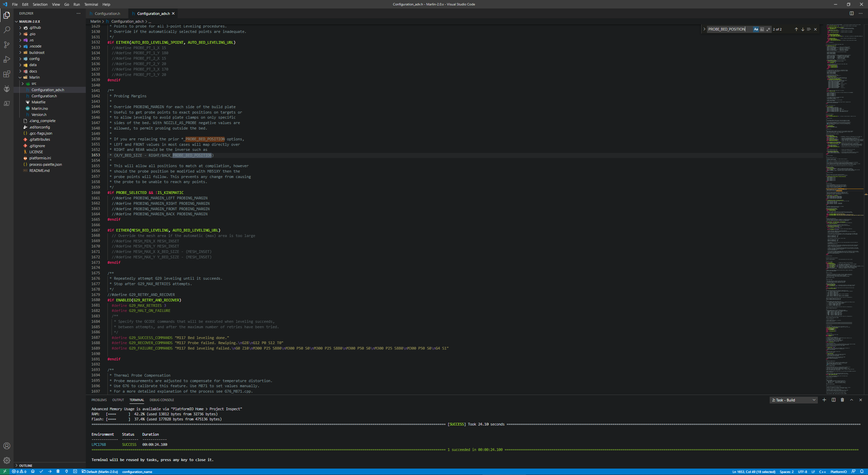Click feedback icon in status bar
The image size is (868, 475).
(853, 471)
